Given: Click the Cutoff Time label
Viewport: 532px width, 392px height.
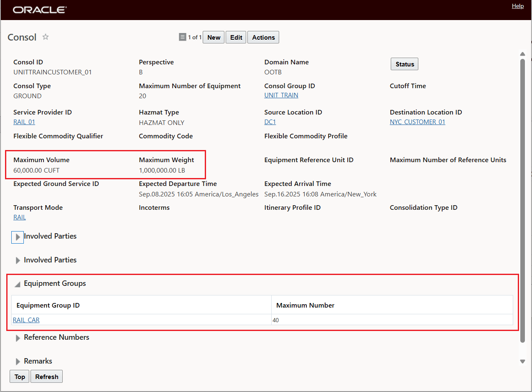Looking at the screenshot, I should pos(408,86).
